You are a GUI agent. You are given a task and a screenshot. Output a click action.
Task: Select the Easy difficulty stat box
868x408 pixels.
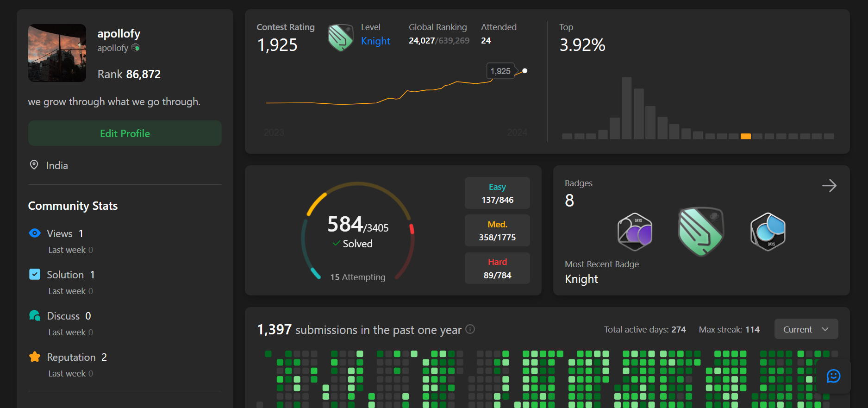[x=497, y=193]
